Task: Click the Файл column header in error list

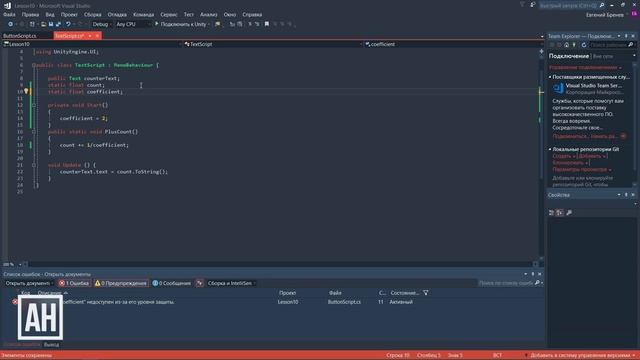Action: pos(335,293)
